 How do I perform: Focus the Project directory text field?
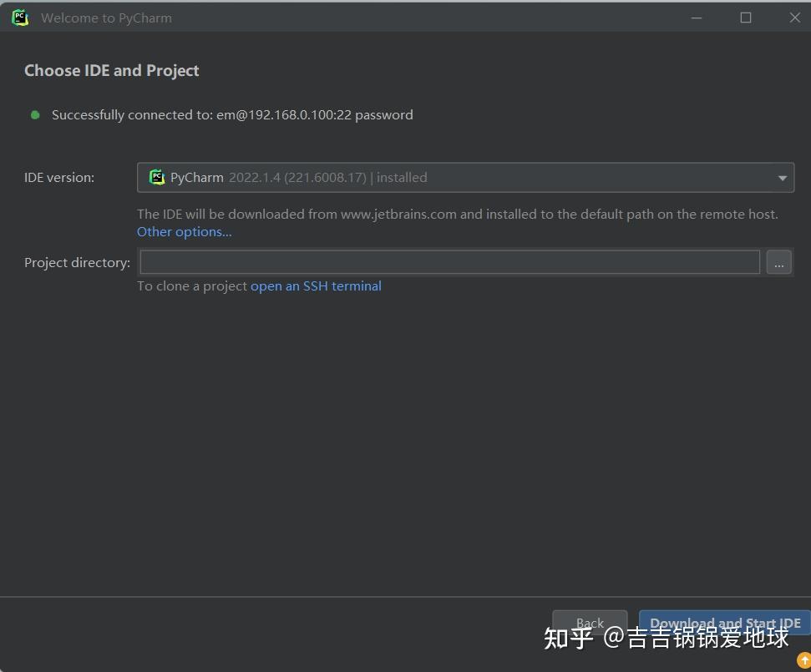tap(449, 262)
